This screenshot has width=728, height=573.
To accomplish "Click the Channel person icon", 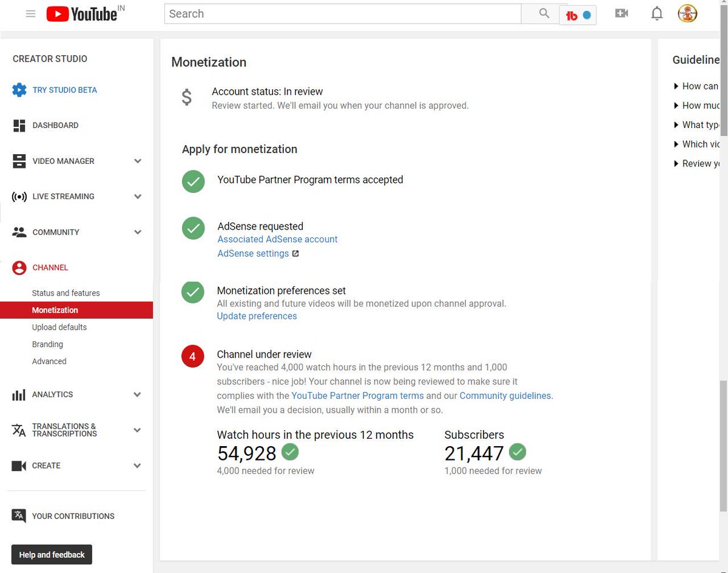I will click(x=19, y=268).
